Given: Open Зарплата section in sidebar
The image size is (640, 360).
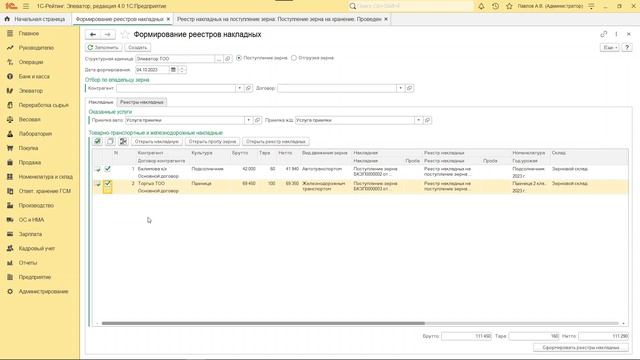Looking at the screenshot, I should point(30,234).
